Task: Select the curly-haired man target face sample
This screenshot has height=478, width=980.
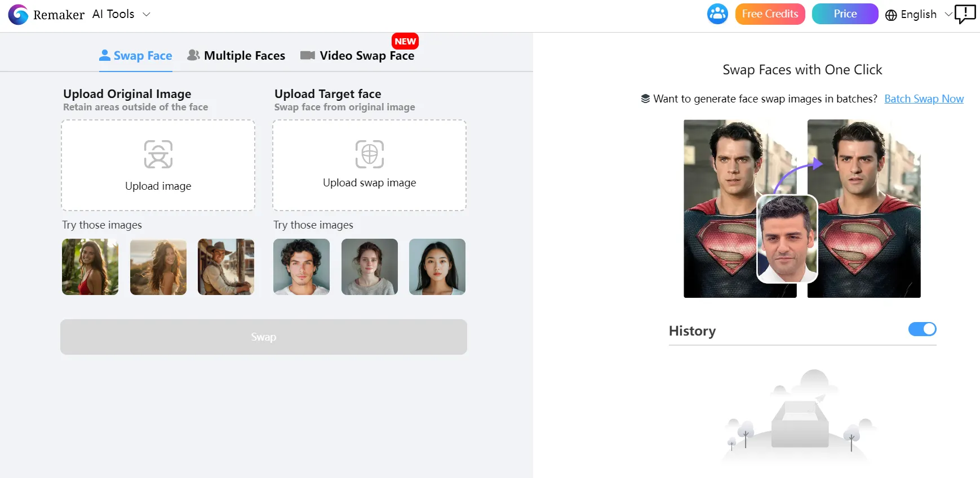Action: pos(301,267)
